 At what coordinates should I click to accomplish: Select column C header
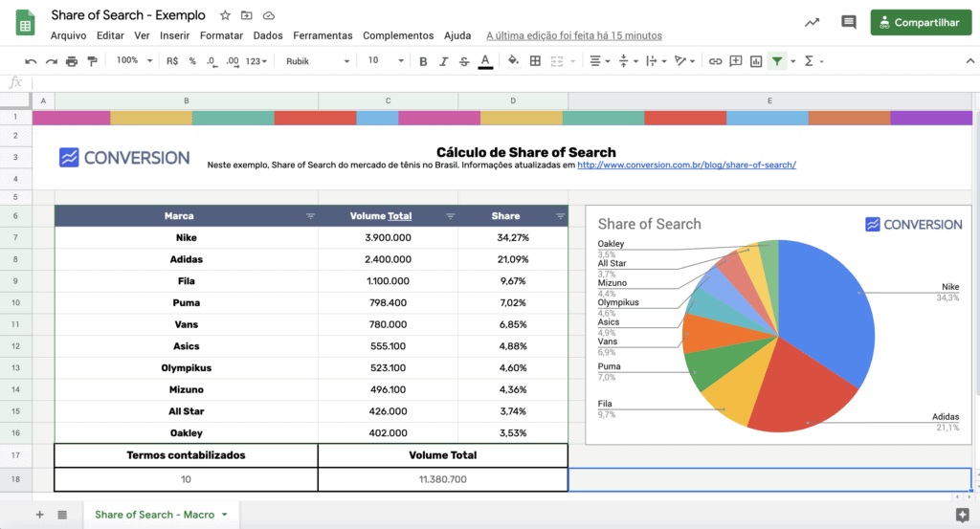click(x=389, y=100)
